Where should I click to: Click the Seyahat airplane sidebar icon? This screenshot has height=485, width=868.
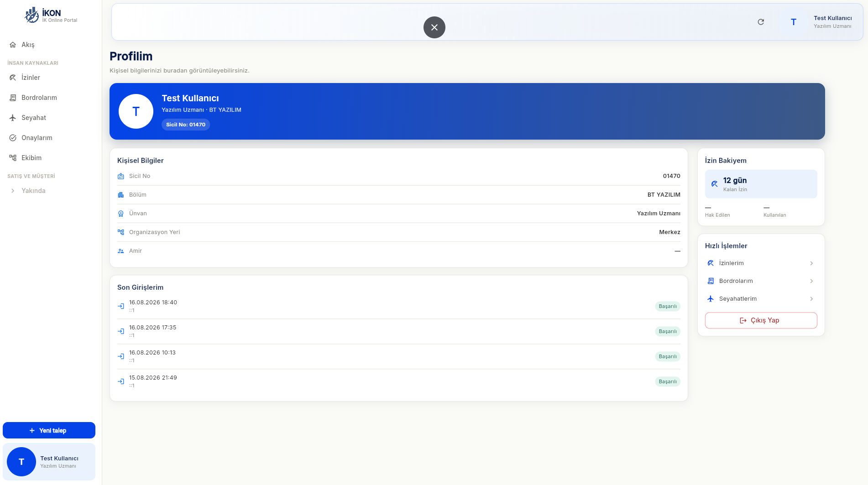13,118
